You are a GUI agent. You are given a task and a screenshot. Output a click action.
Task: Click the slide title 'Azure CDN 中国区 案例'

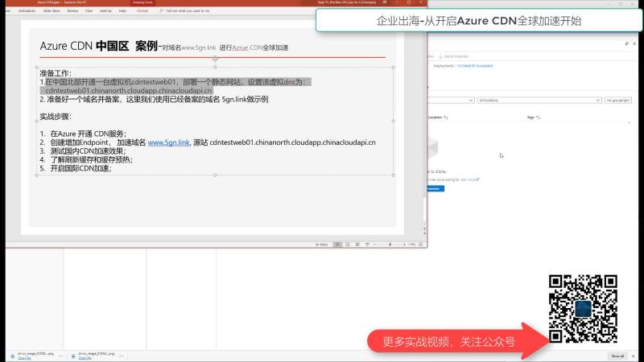pyautogui.click(x=98, y=46)
